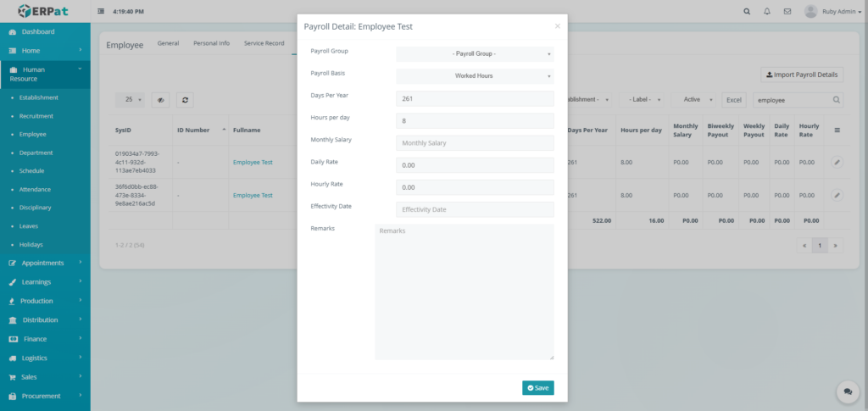
Task: Open the Active status filter dropdown
Action: point(698,100)
